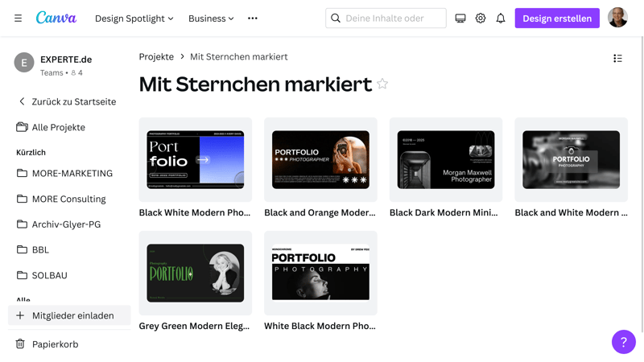This screenshot has width=644, height=362.
Task: Expand the Design Spotlight dropdown
Action: (134, 19)
